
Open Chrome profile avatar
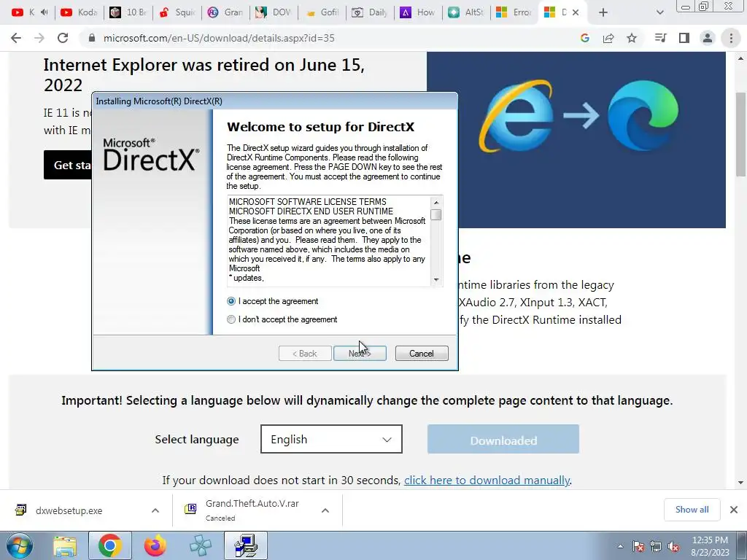tap(708, 38)
